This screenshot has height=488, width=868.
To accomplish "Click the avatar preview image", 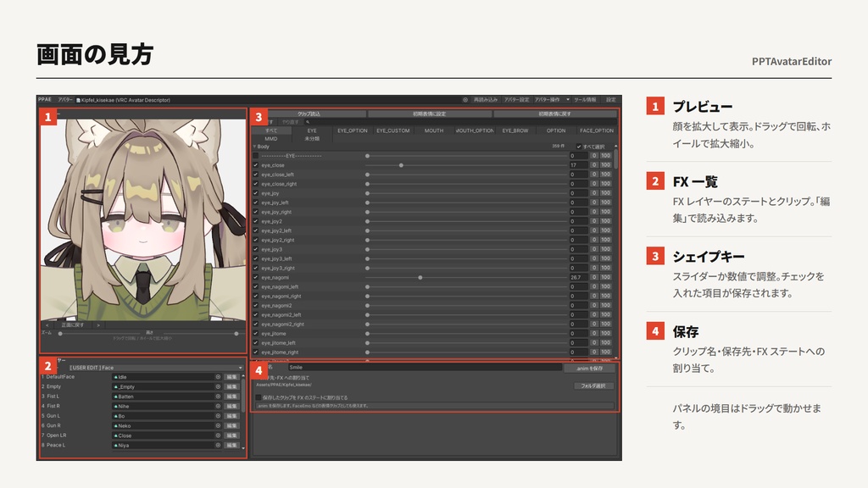I will pyautogui.click(x=142, y=219).
